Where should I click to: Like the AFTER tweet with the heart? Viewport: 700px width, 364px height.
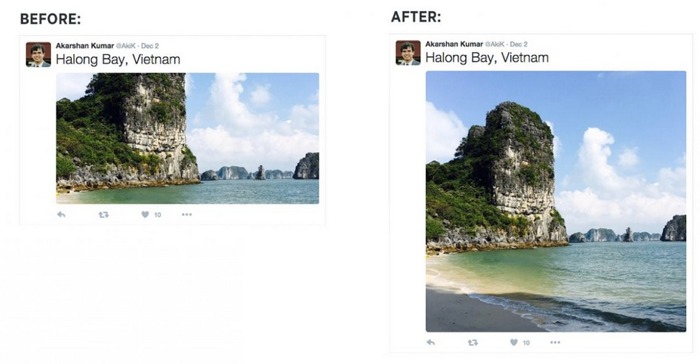click(x=514, y=342)
